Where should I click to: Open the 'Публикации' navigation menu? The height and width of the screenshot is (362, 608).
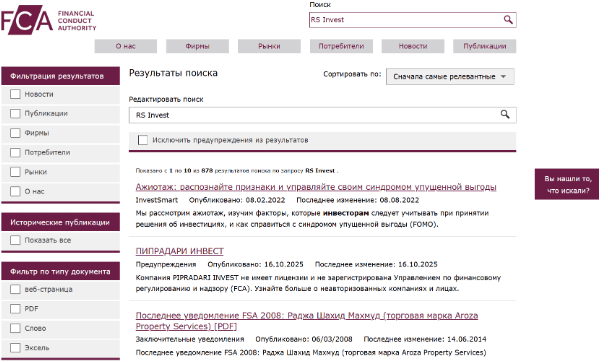pyautogui.click(x=485, y=46)
